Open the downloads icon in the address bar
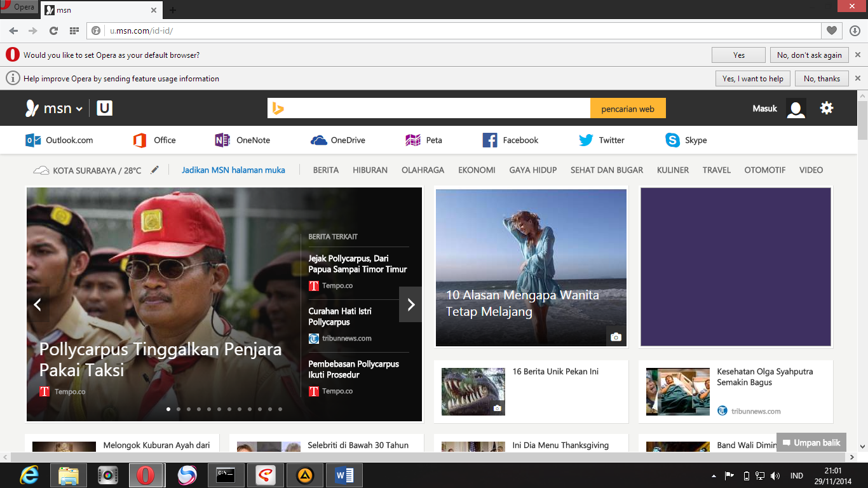This screenshot has height=488, width=868. tap(854, 30)
